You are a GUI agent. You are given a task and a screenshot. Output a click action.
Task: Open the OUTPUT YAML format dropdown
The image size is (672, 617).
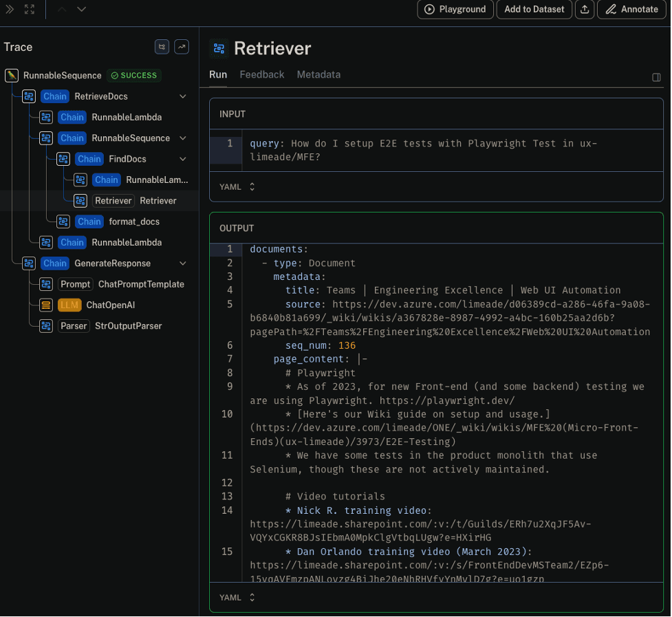click(x=237, y=598)
